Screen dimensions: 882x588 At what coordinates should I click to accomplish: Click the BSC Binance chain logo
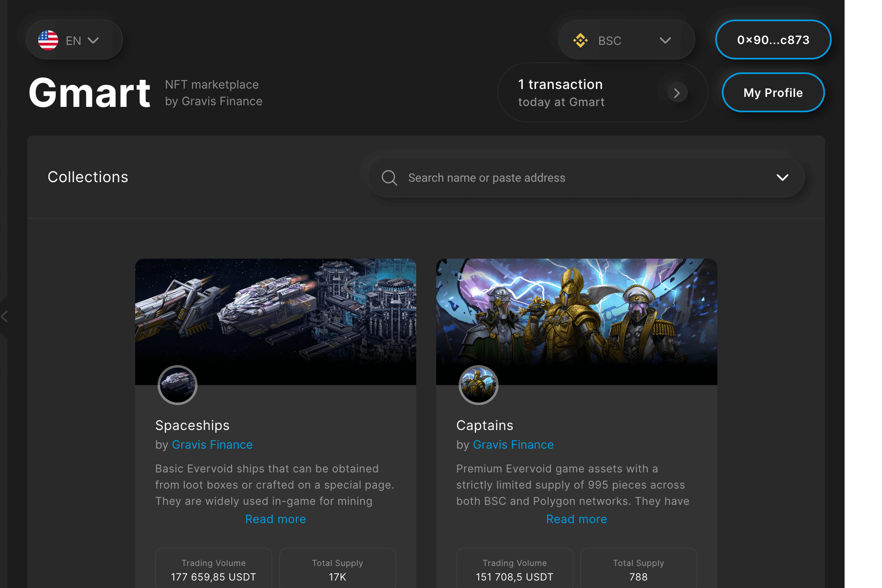click(581, 40)
